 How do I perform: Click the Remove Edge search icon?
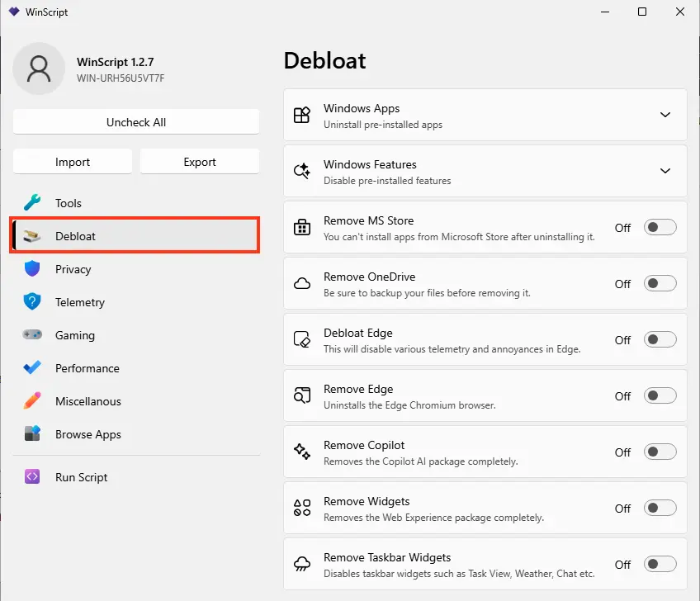(302, 395)
